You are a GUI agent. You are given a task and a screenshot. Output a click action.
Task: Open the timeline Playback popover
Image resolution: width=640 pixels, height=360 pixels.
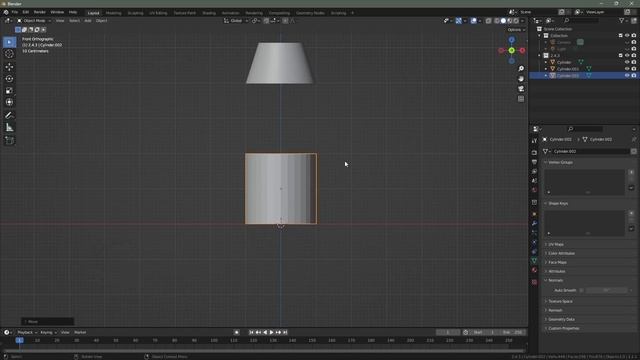(x=27, y=332)
